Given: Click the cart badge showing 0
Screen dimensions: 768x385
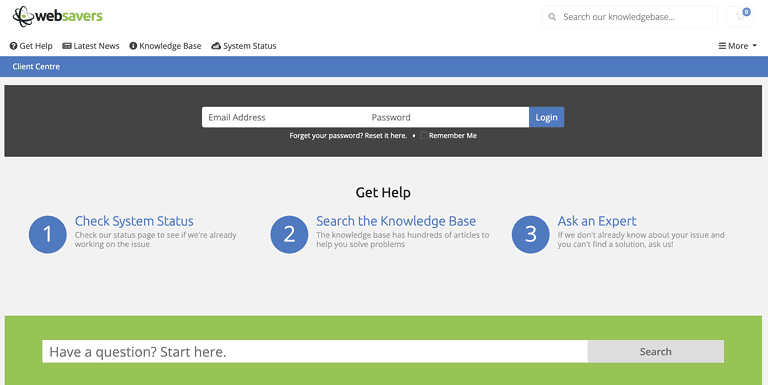Looking at the screenshot, I should click(746, 12).
